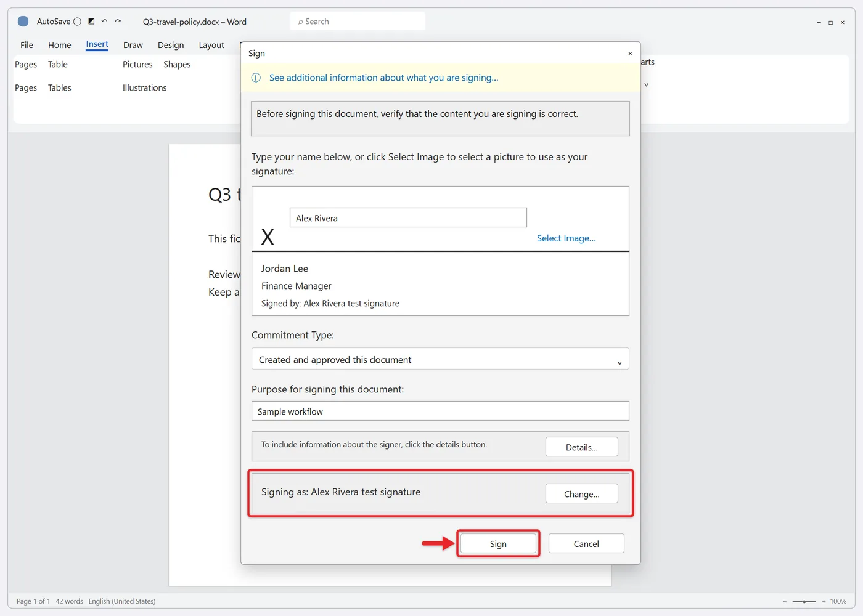Toggle the AutoSave switch
This screenshot has height=616, width=863.
tap(77, 22)
